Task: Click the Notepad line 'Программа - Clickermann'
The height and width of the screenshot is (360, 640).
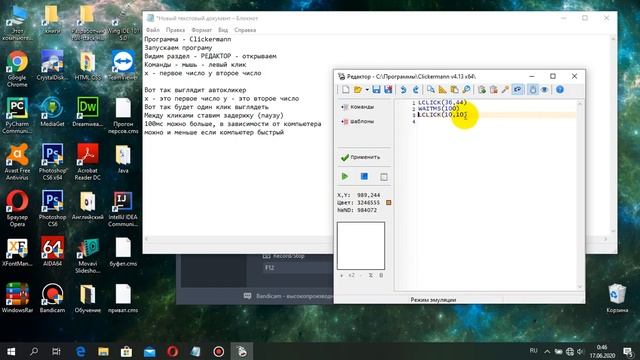Action: [x=188, y=39]
